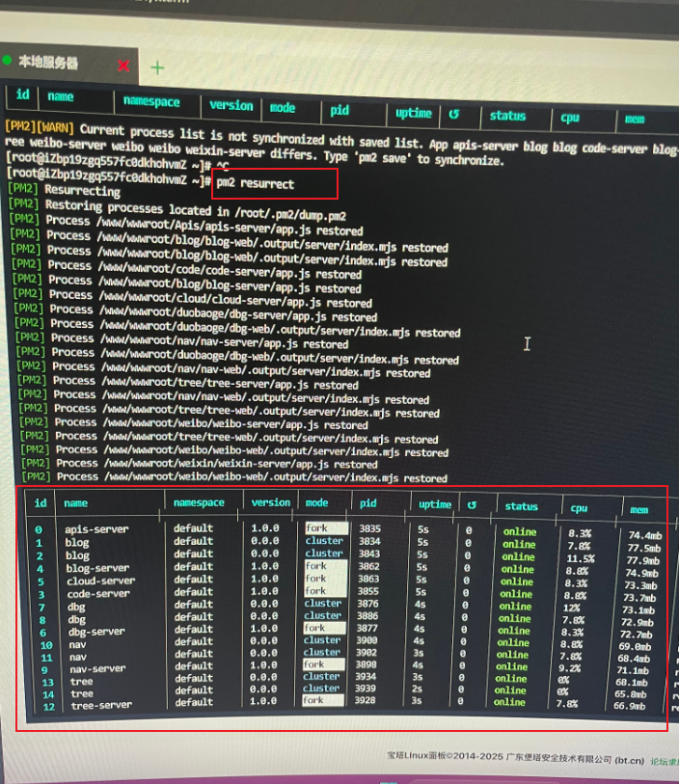Click the 'pm2 resurrect' command text

[256, 183]
